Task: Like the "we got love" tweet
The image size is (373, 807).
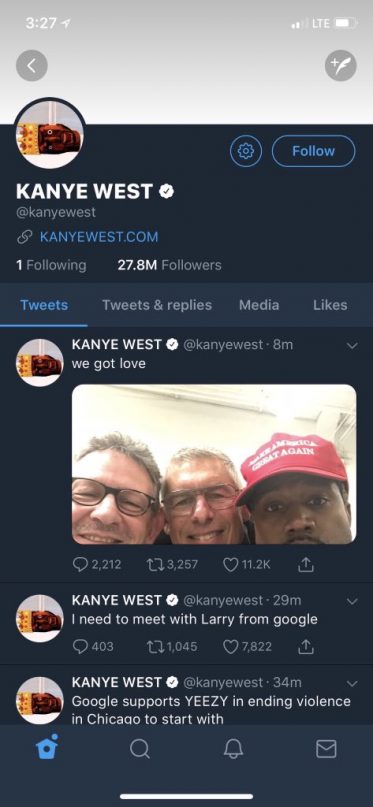Action: (x=247, y=565)
